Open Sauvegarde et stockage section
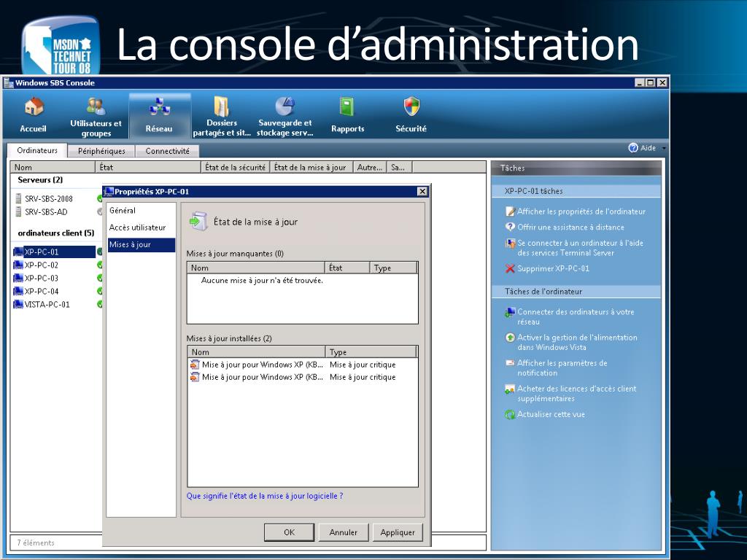Screen dimensions: 747x560 click(x=285, y=117)
